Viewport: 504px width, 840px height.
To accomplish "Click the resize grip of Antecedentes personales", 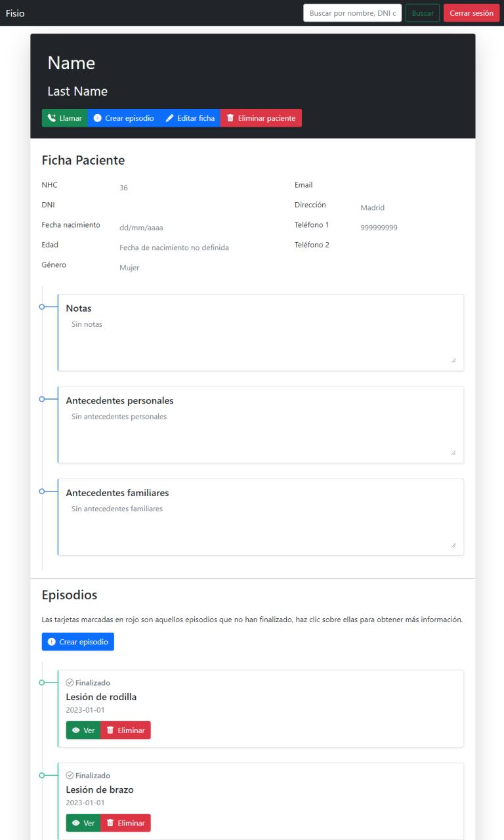I will tap(454, 452).
